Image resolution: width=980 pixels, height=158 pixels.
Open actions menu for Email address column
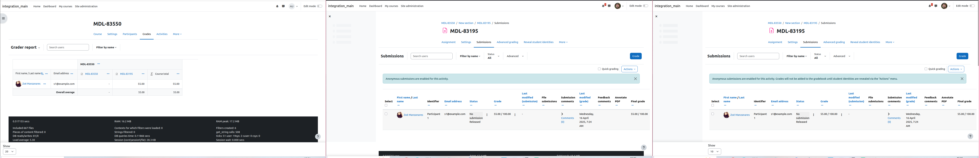[x=71, y=74]
